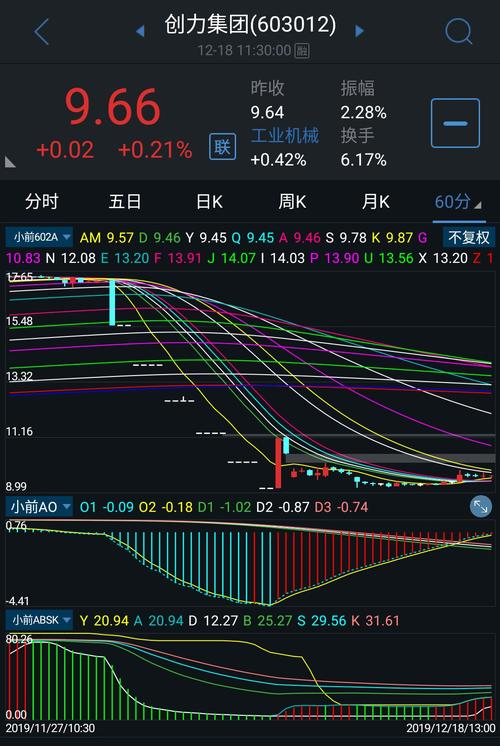The width and height of the screenshot is (500, 746).
Task: Tap the end date 2019/12/18/13:00
Action: pos(451,728)
